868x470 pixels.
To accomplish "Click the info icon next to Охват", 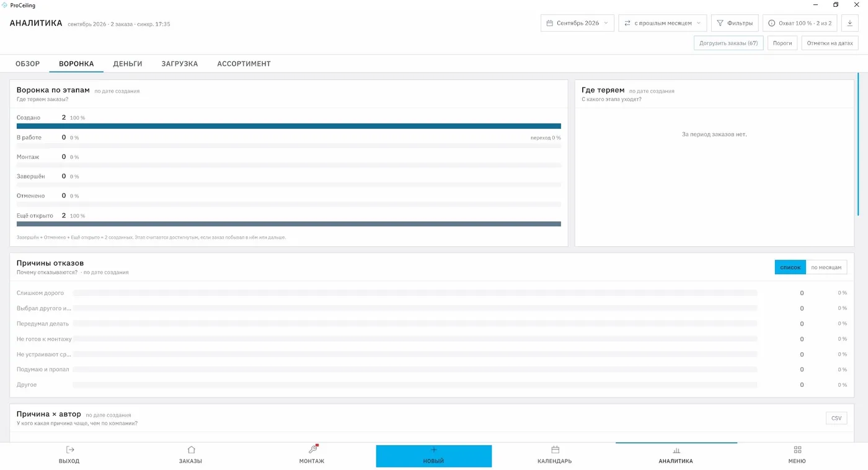I will pos(771,23).
